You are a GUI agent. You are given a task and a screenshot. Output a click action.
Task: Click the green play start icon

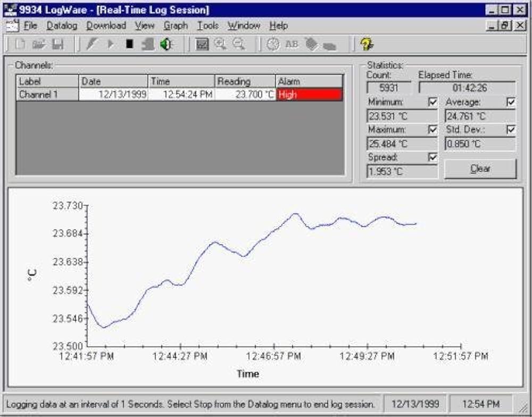click(x=111, y=45)
